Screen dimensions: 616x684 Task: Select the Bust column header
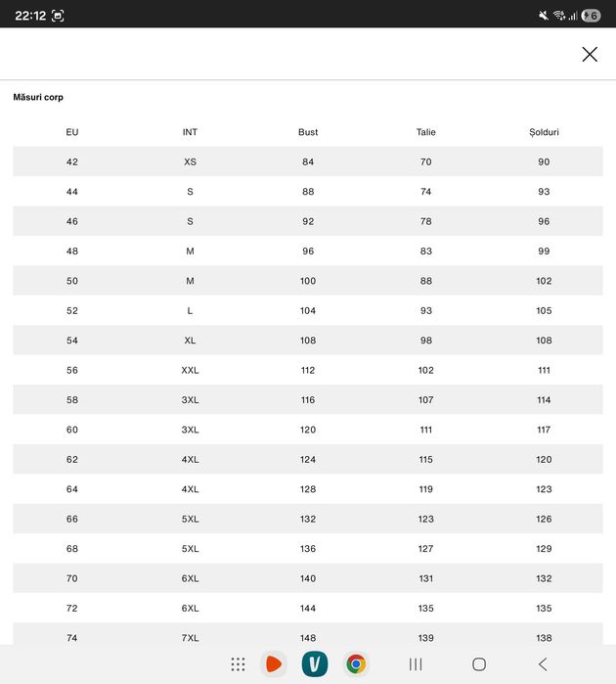click(308, 132)
